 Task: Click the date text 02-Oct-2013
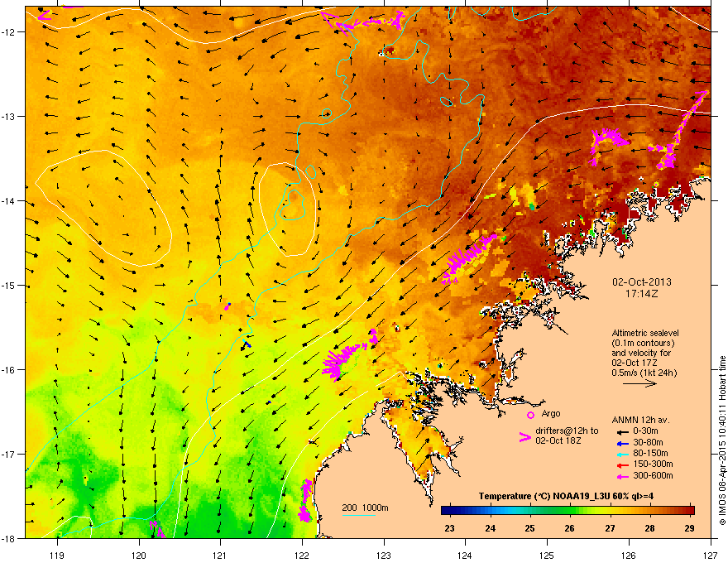(642, 282)
